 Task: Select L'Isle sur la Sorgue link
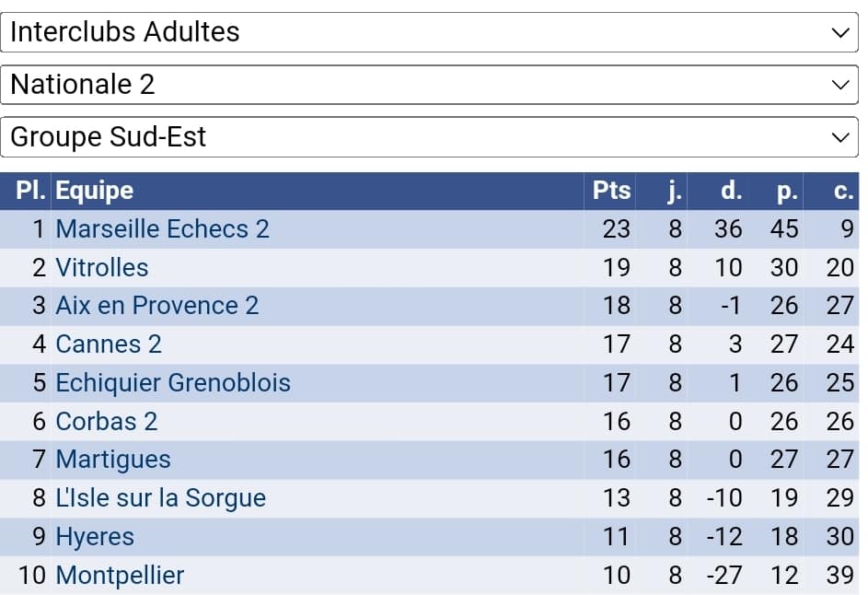pos(160,498)
